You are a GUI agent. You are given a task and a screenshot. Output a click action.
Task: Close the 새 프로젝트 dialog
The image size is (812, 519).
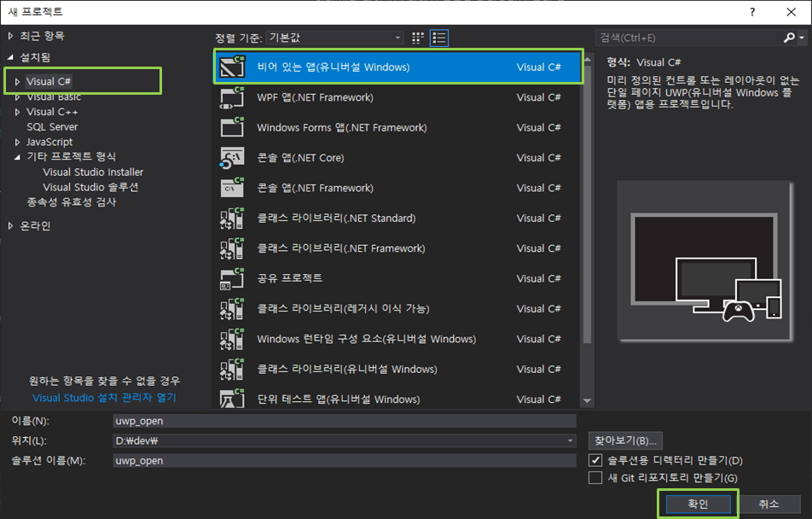pos(792,12)
